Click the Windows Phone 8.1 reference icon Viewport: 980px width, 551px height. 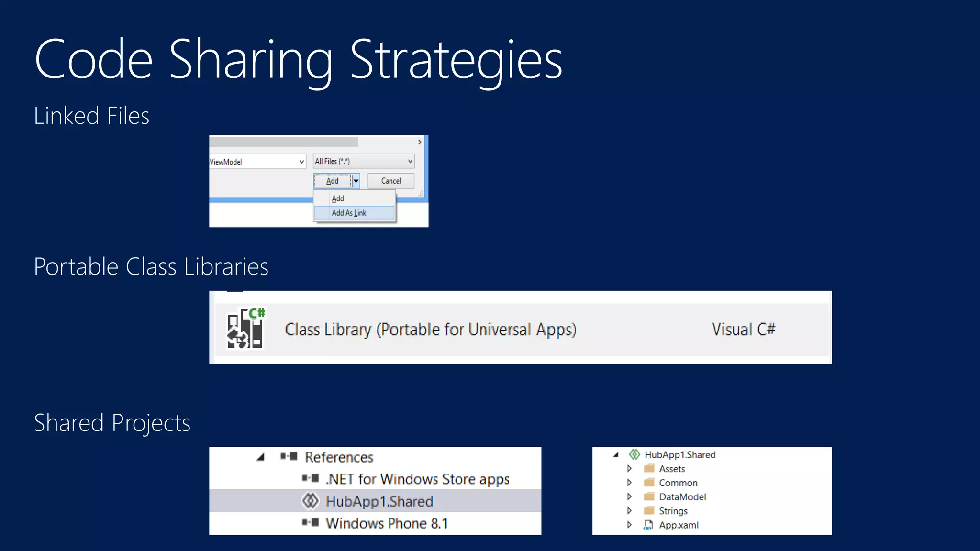click(310, 522)
